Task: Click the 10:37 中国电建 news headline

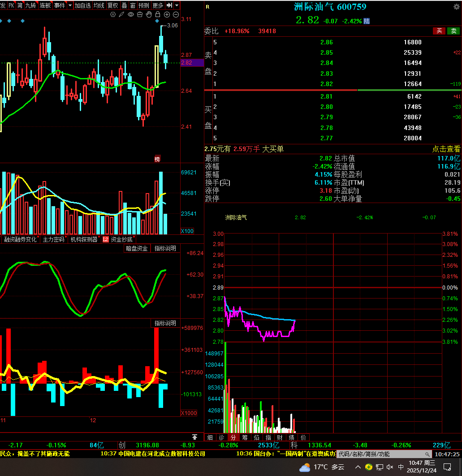Action: [x=153, y=454]
